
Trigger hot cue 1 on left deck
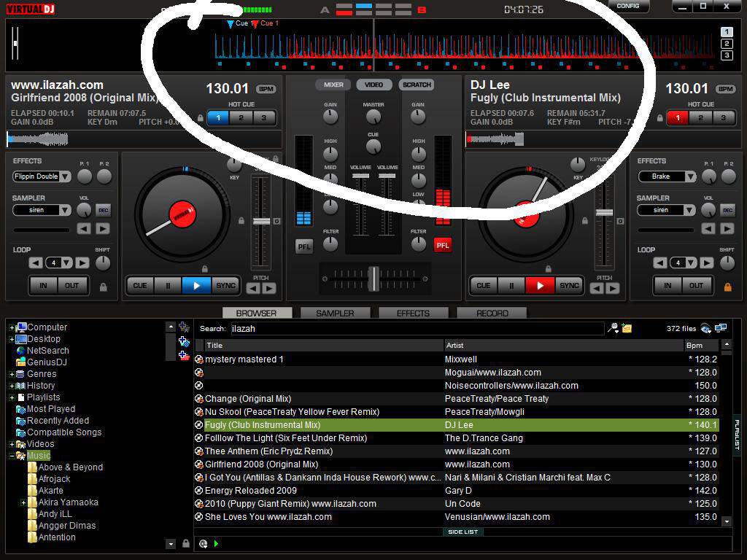point(218,117)
